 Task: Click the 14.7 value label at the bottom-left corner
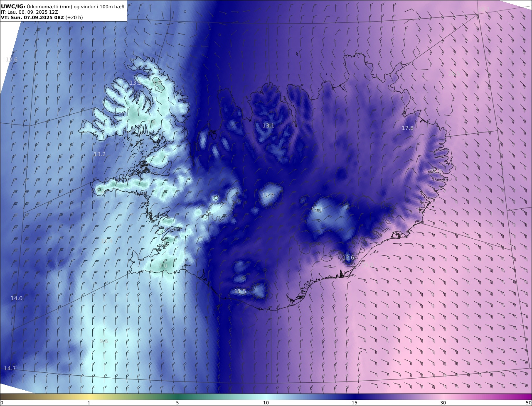(x=10, y=369)
